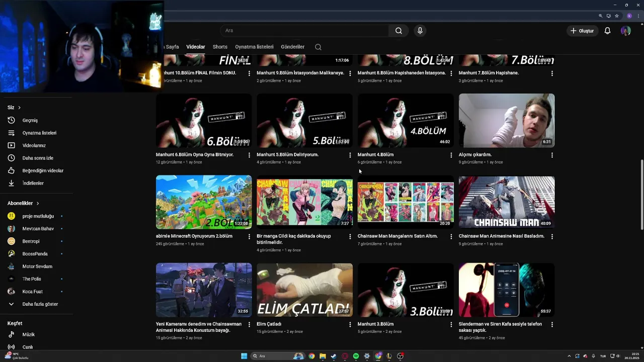The height and width of the screenshot is (362, 644).
Task: Open title Chainsaw Man Mangalarını Satın Aldım
Action: [x=397, y=236]
